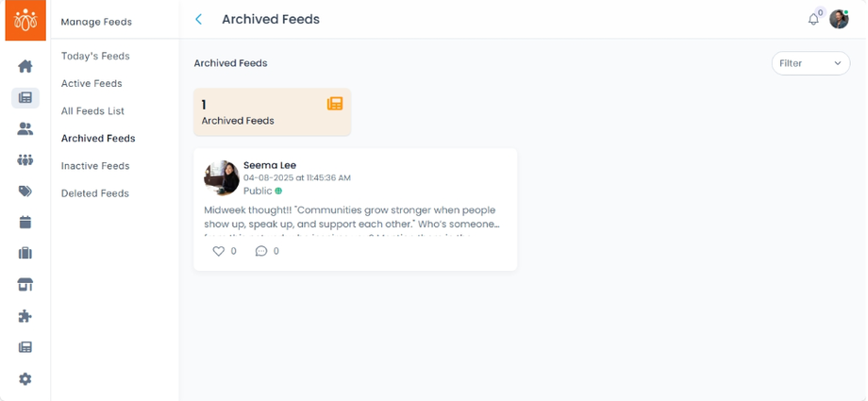The image size is (868, 401).
Task: Click the Calendar icon in sidebar
Action: (25, 222)
